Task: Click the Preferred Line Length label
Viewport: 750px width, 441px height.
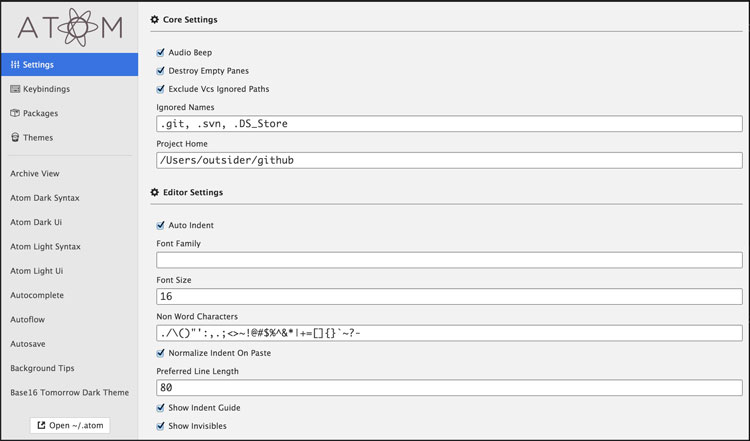Action: (x=197, y=371)
